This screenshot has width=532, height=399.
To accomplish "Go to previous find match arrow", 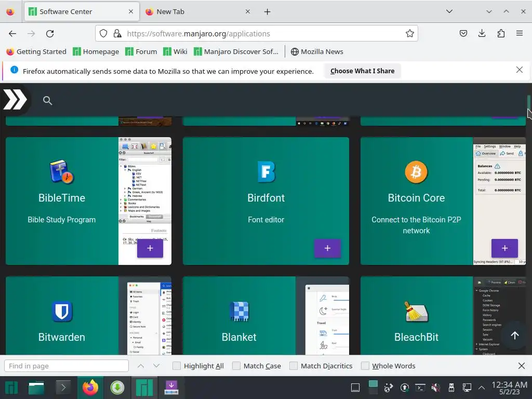I will pyautogui.click(x=141, y=366).
